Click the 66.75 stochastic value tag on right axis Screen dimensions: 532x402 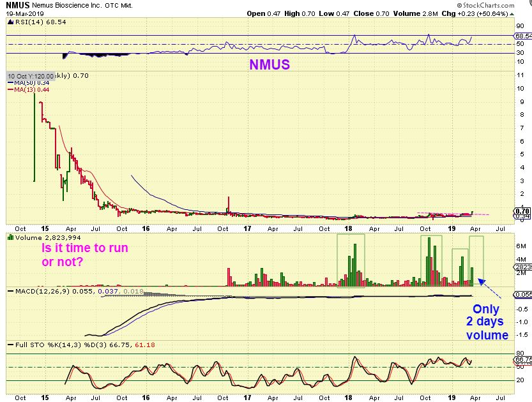coord(523,359)
